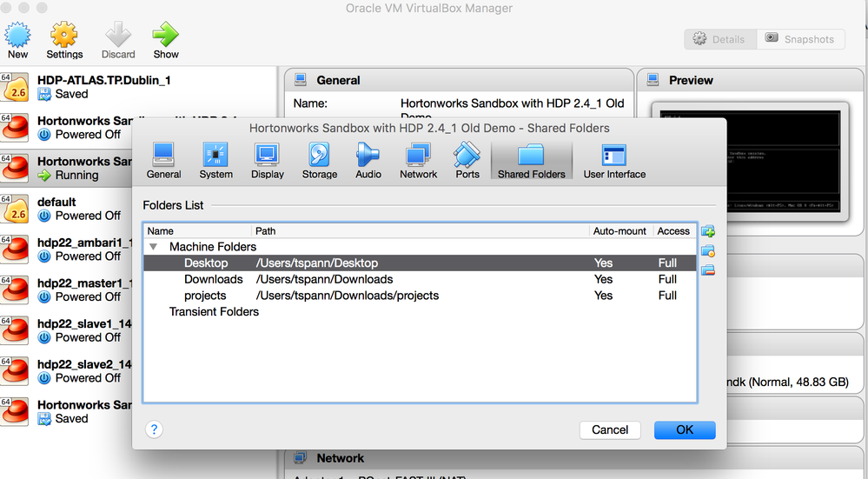Select the projects shared folder row
This screenshot has width=868, height=479.
click(x=420, y=296)
